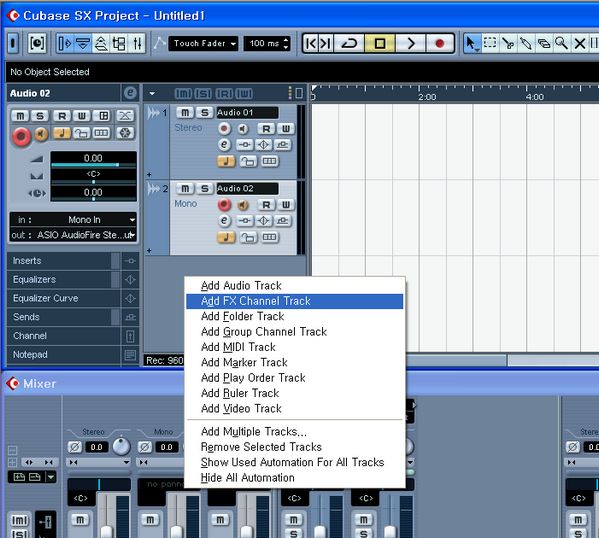Screen dimensions: 599x538
Task: Record enable the Audio 01 track
Action: tap(224, 128)
